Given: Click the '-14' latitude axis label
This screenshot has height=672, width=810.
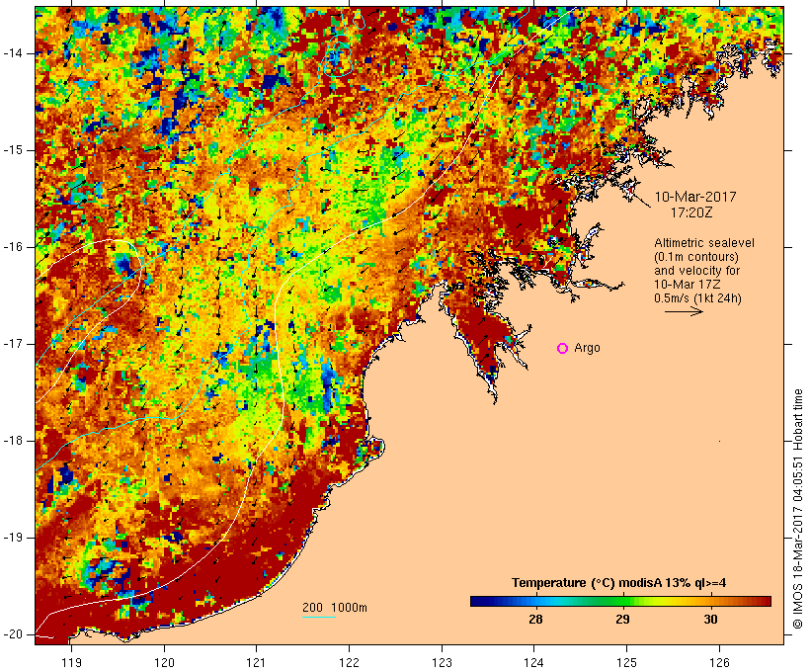Looking at the screenshot, I should (x=12, y=53).
